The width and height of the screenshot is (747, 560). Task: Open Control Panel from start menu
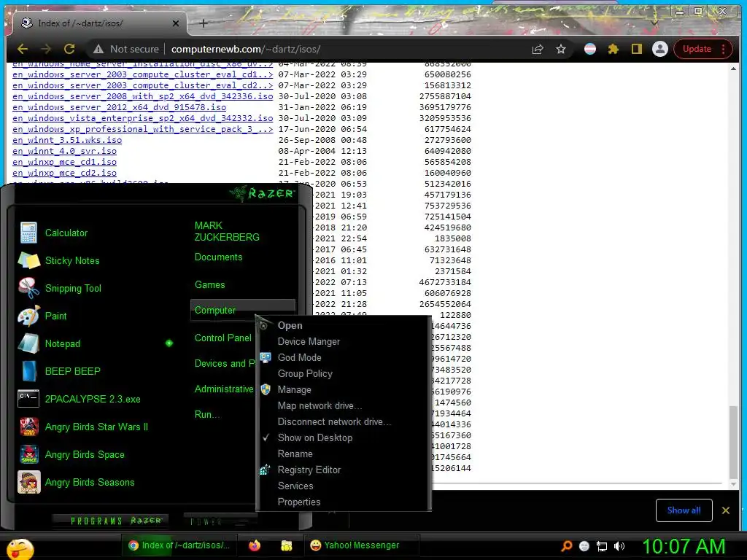click(223, 338)
